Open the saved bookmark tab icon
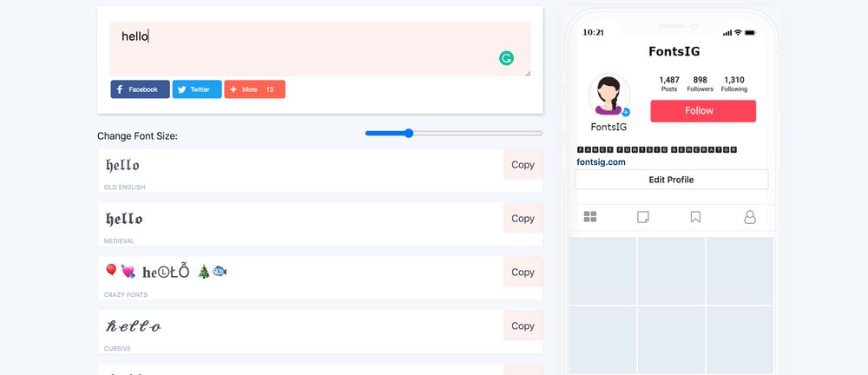 tap(695, 217)
